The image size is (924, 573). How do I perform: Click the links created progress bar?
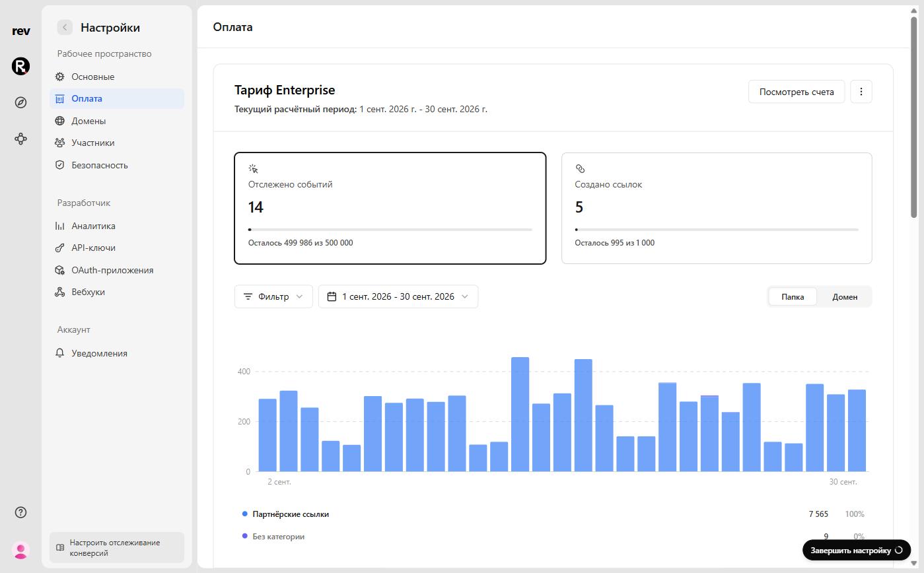[x=717, y=230]
